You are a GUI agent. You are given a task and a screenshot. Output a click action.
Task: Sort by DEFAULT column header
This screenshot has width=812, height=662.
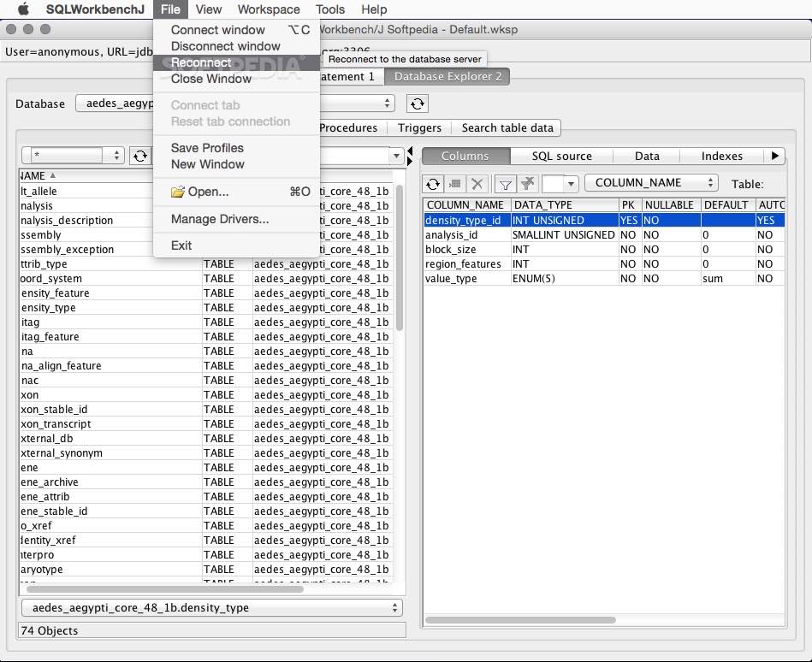[x=727, y=205]
